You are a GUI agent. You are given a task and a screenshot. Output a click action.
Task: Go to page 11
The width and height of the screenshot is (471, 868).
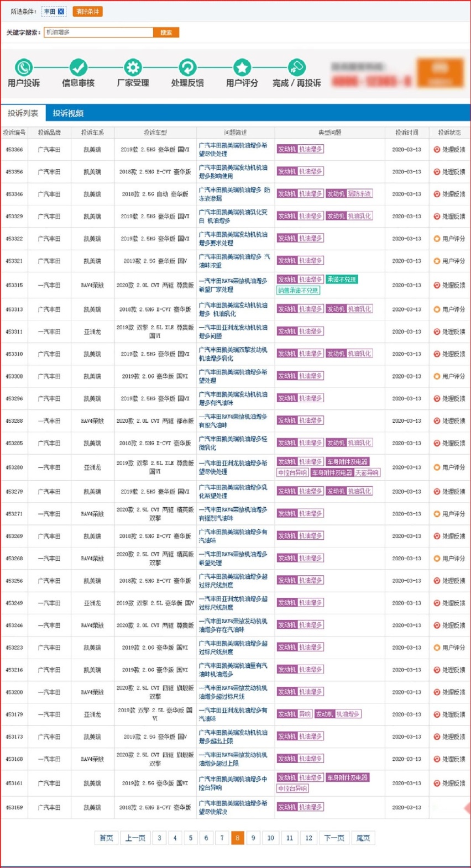pos(290,838)
